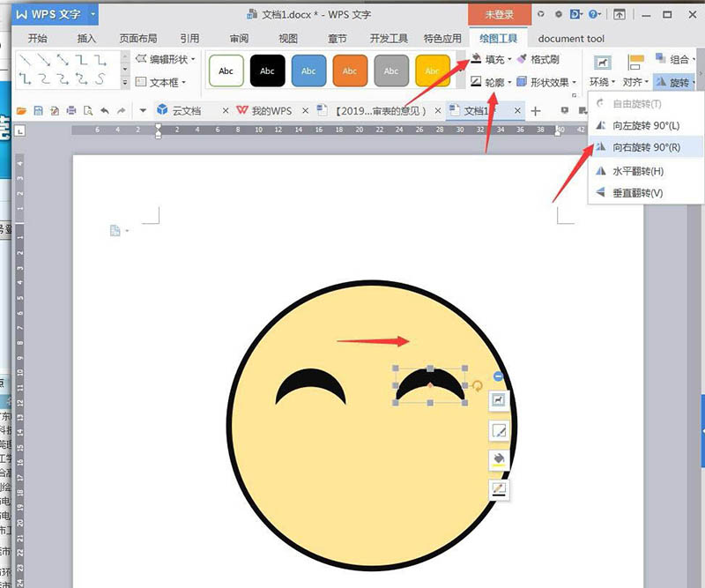
Task: Choose 向右旋转 90° from rotate menu
Action: pyautogui.click(x=646, y=147)
